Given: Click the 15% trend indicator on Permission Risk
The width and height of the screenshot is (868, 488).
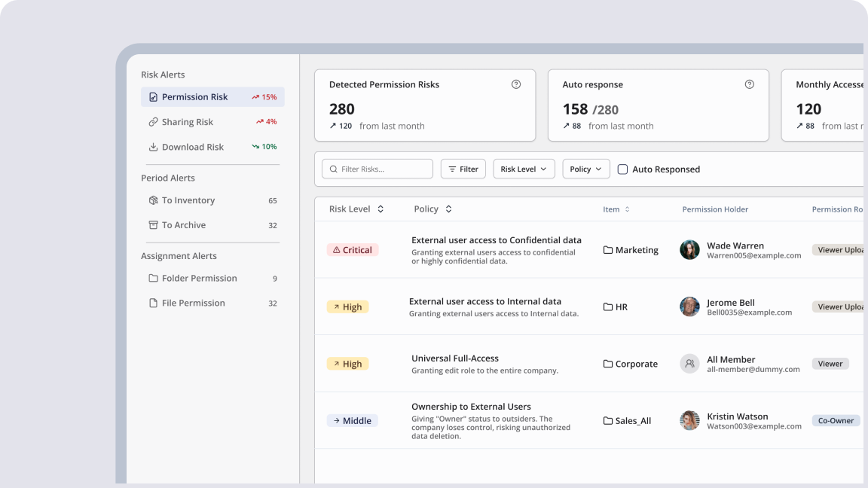Looking at the screenshot, I should tap(264, 97).
